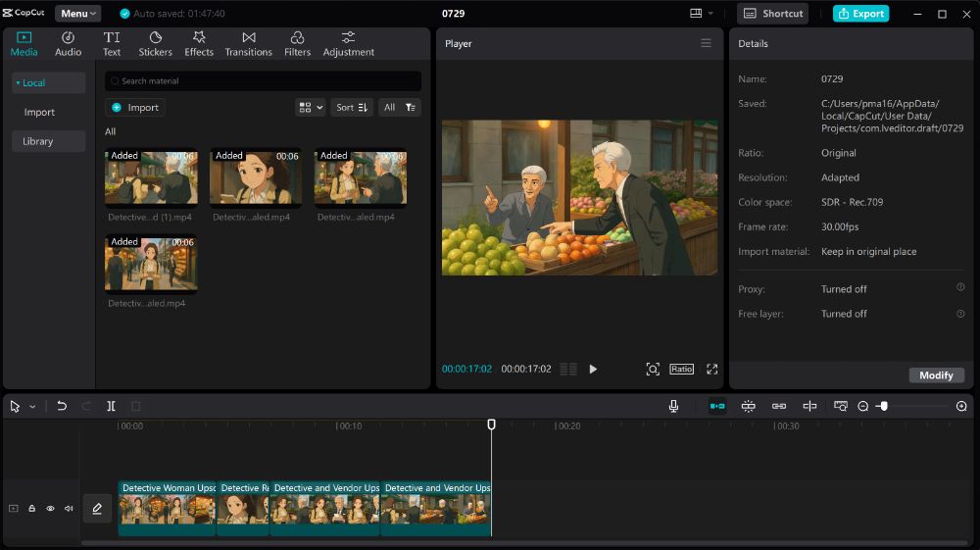Image resolution: width=980 pixels, height=550 pixels.
Task: Click the current timecode 00:00:17:02
Action: point(466,370)
